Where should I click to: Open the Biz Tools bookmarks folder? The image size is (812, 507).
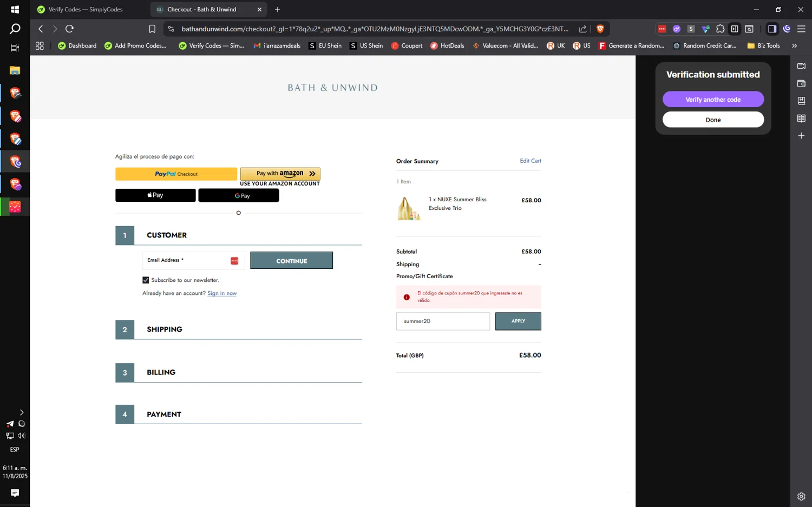[x=763, y=46]
